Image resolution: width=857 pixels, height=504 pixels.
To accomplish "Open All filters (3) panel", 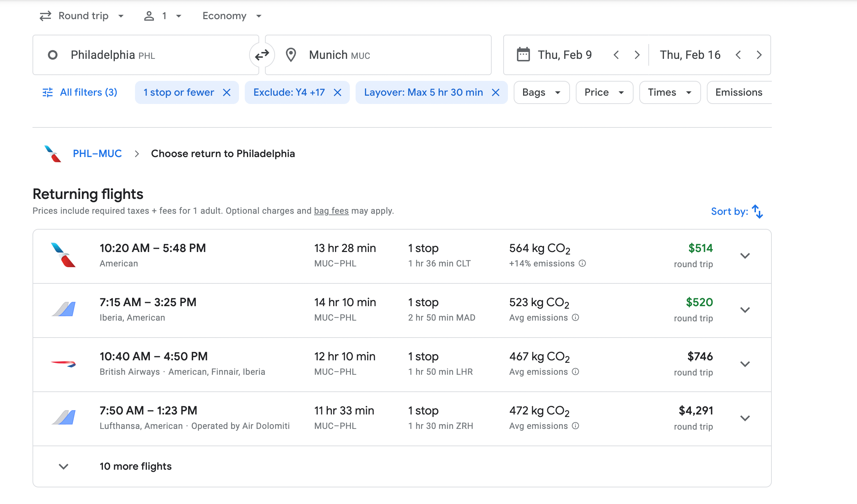I will (80, 92).
